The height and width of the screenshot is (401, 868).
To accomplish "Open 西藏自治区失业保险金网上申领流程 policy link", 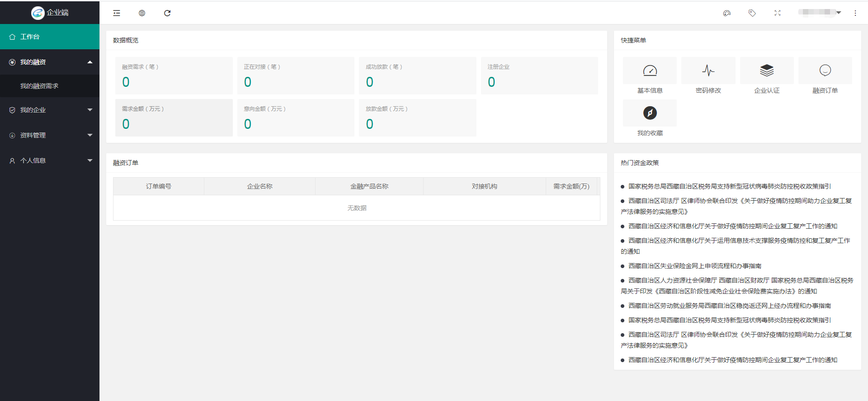I will tap(695, 266).
